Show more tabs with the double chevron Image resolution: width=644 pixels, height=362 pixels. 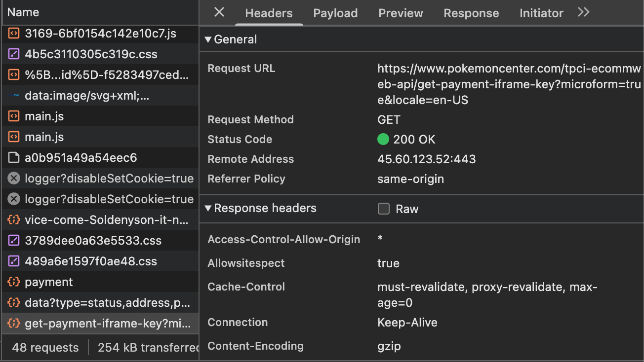pyautogui.click(x=584, y=12)
